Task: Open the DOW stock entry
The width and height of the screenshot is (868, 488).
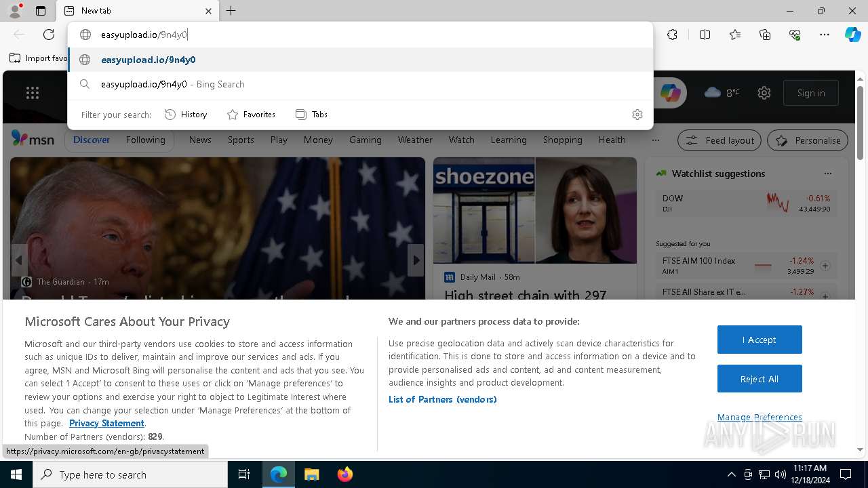Action: coord(746,203)
